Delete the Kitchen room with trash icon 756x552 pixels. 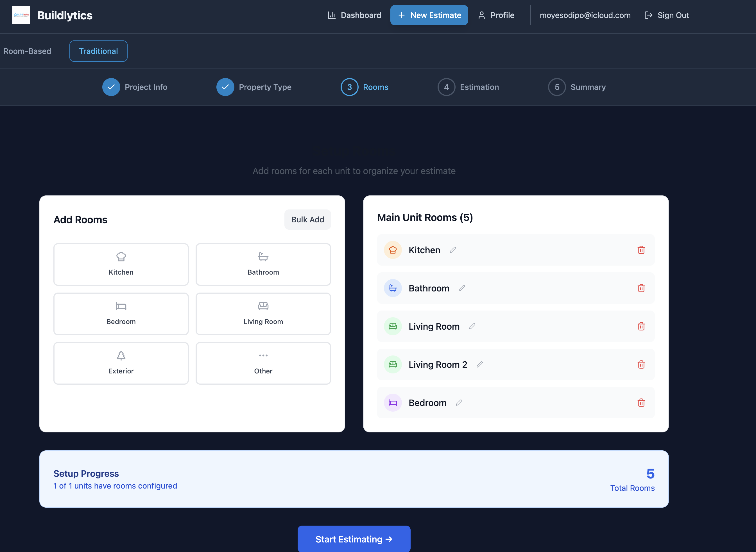point(641,250)
